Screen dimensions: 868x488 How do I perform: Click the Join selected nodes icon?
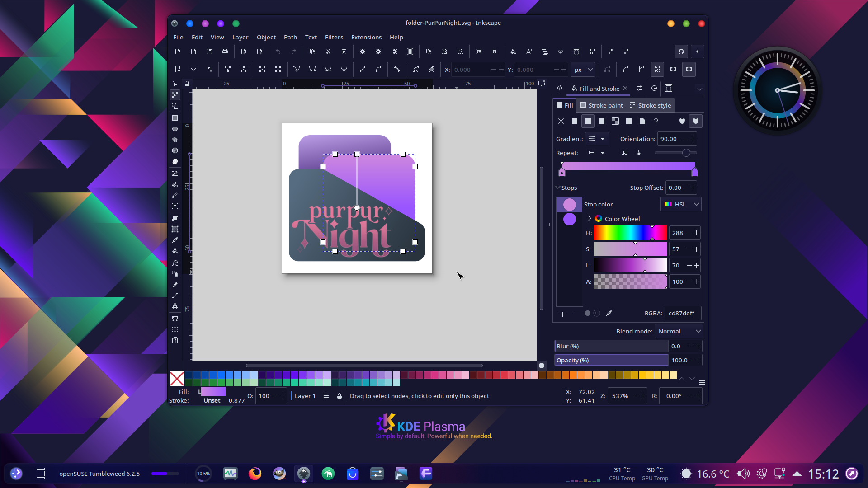pyautogui.click(x=228, y=69)
